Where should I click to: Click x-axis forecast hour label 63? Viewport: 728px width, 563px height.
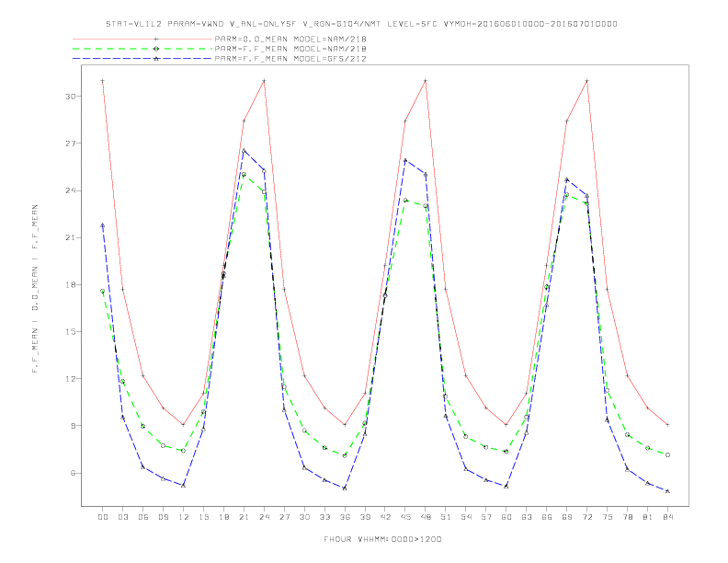click(x=527, y=517)
